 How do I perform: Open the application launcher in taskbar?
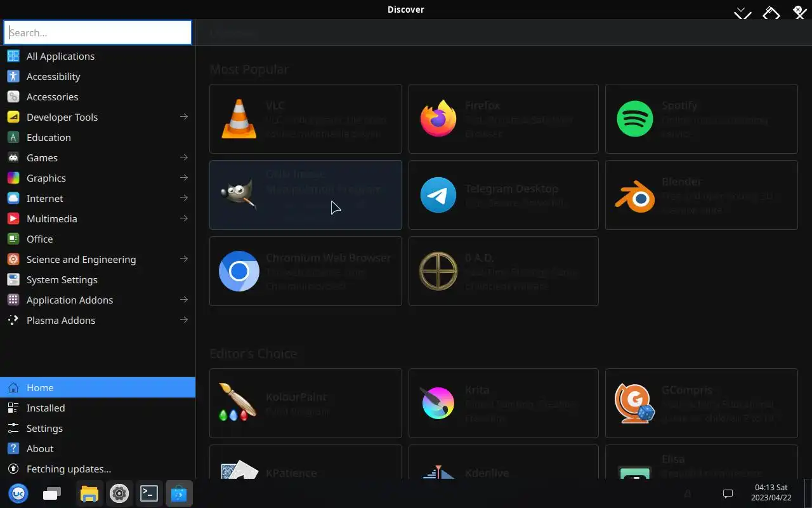(18, 493)
